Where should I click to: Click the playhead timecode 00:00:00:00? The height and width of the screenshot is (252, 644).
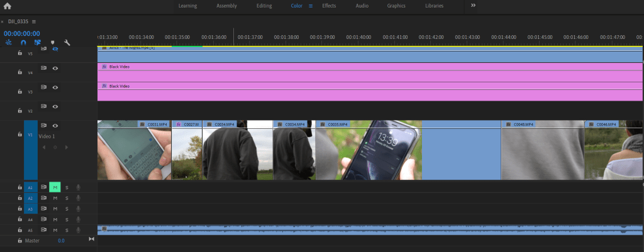(x=22, y=34)
